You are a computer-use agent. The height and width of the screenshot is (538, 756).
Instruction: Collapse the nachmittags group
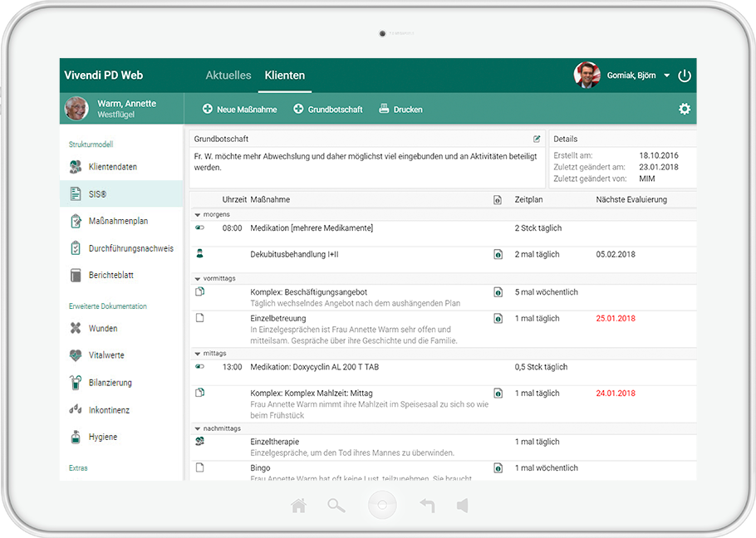[x=197, y=428]
